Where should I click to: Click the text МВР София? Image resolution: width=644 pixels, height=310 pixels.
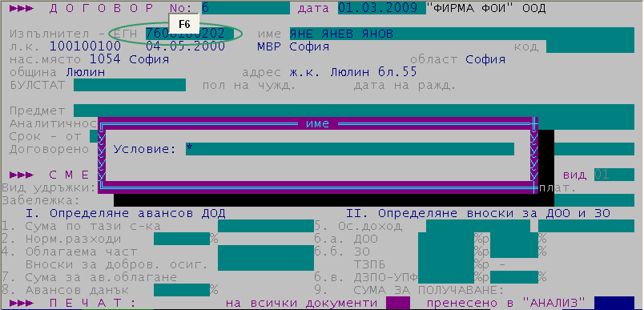(293, 46)
